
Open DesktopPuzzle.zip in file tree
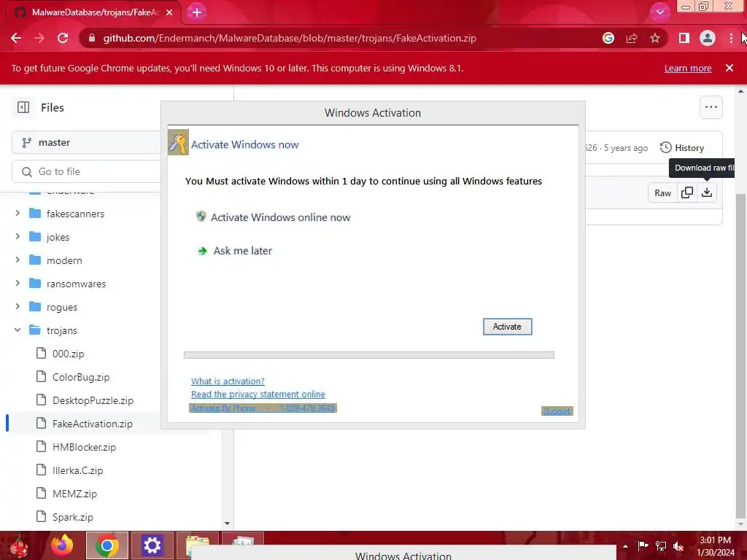pos(93,400)
